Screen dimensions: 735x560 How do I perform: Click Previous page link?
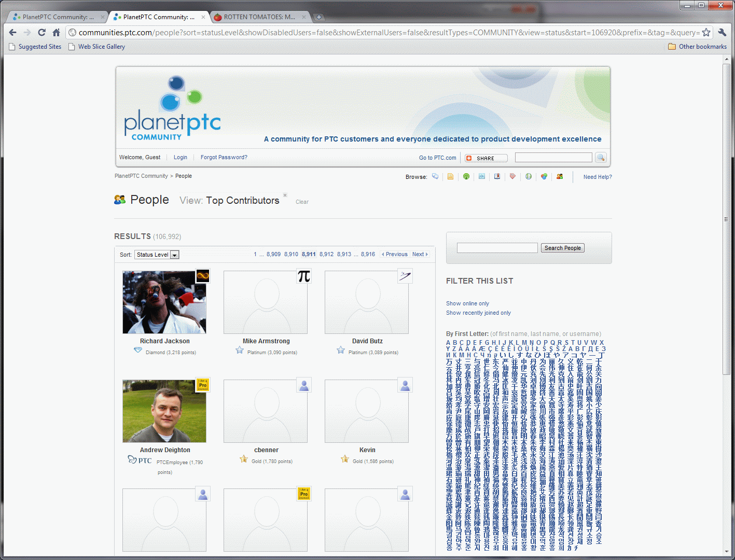point(395,254)
